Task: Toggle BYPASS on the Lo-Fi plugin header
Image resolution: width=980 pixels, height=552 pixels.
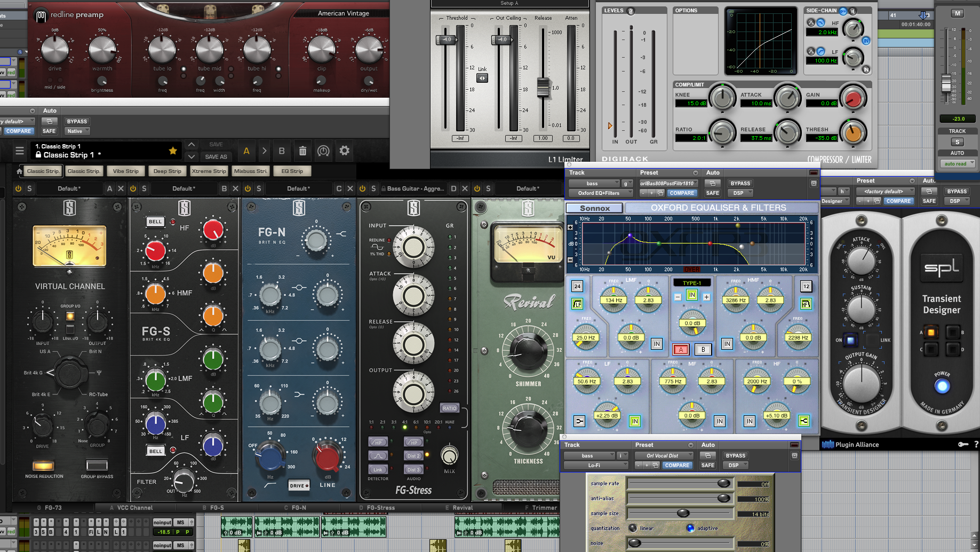Action: coord(735,455)
